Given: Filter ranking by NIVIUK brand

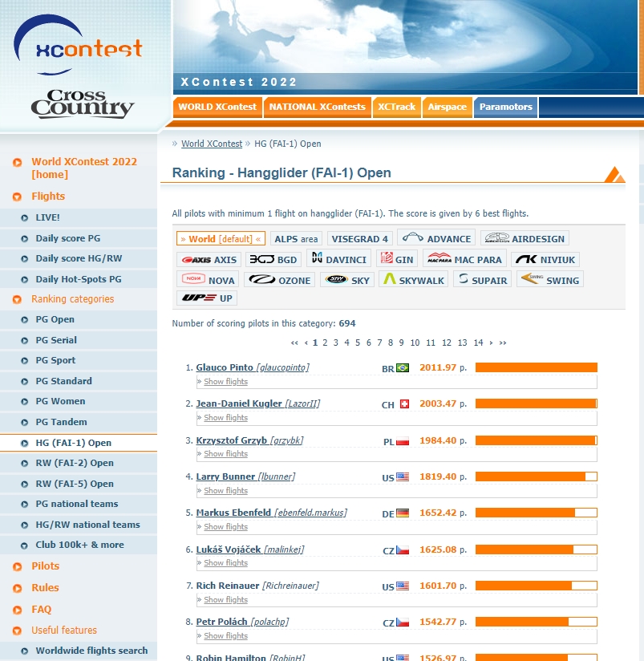Looking at the screenshot, I should (545, 259).
